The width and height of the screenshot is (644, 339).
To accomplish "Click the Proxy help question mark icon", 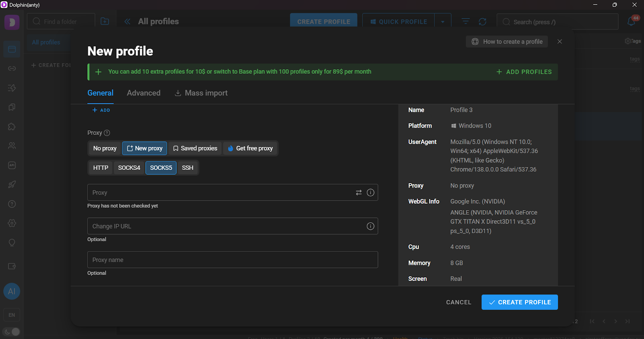I will pos(107,133).
